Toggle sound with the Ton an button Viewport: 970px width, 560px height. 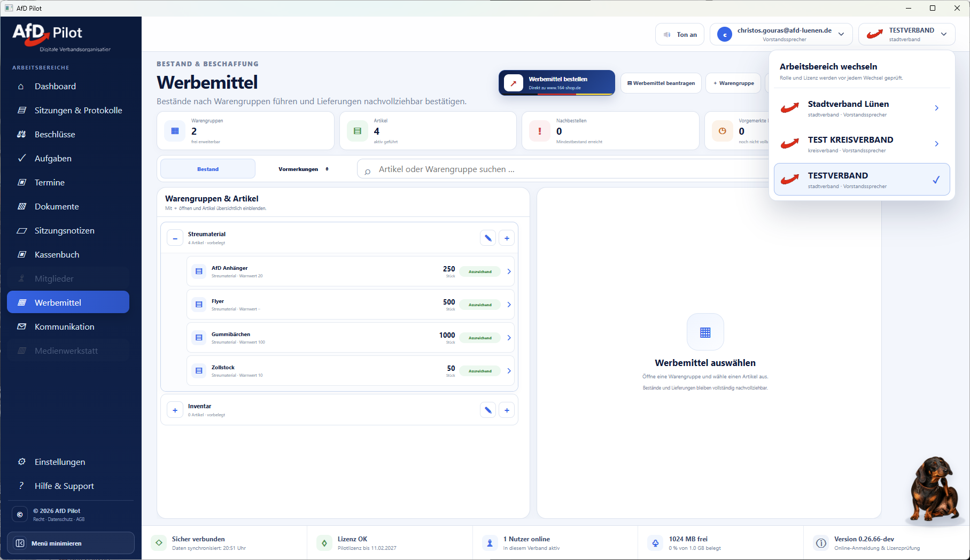pos(680,35)
